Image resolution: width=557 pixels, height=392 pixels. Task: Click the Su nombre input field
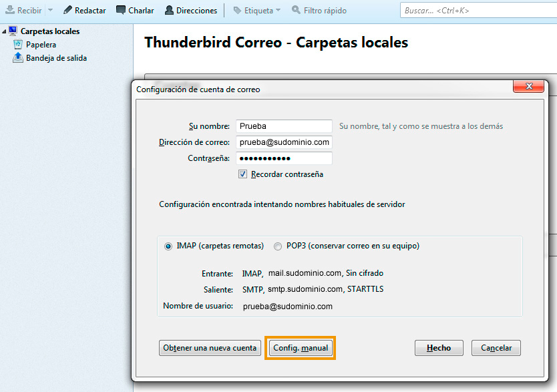click(284, 126)
